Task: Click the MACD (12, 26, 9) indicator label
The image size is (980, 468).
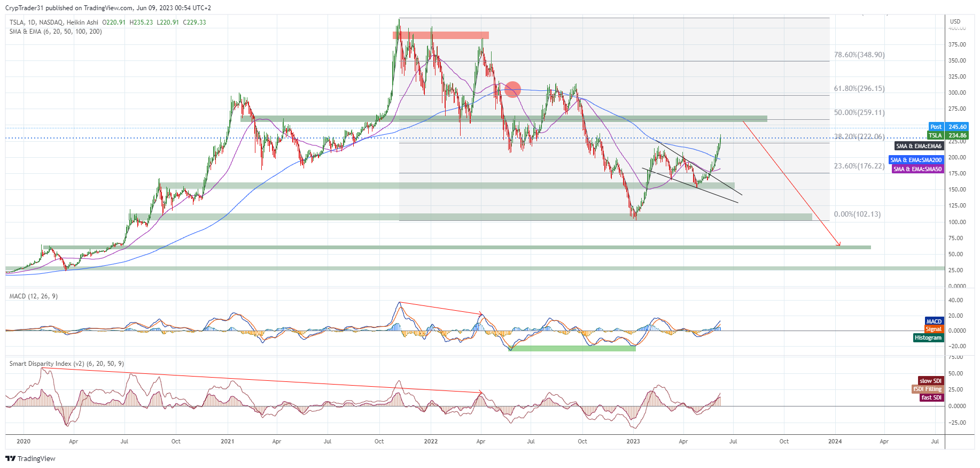Action: pyautogui.click(x=33, y=296)
